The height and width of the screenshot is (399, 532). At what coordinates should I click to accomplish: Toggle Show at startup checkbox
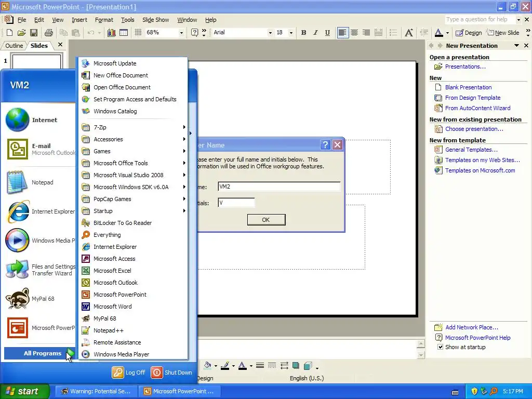click(x=440, y=347)
